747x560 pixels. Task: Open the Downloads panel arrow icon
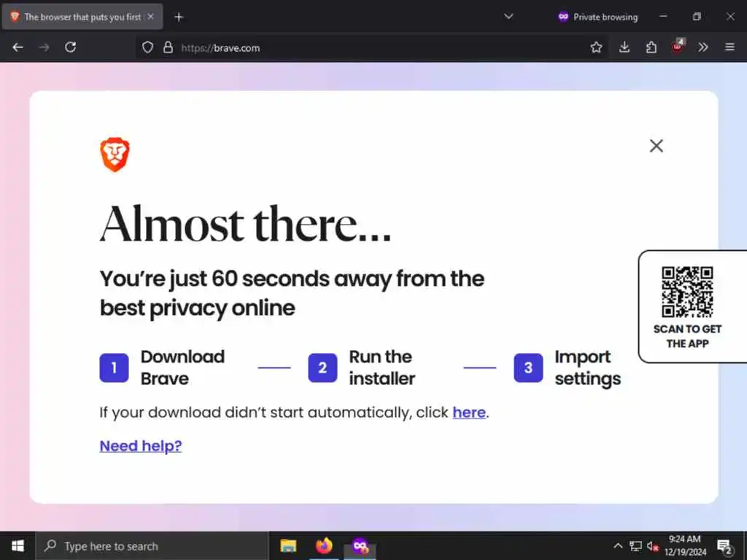tap(624, 47)
